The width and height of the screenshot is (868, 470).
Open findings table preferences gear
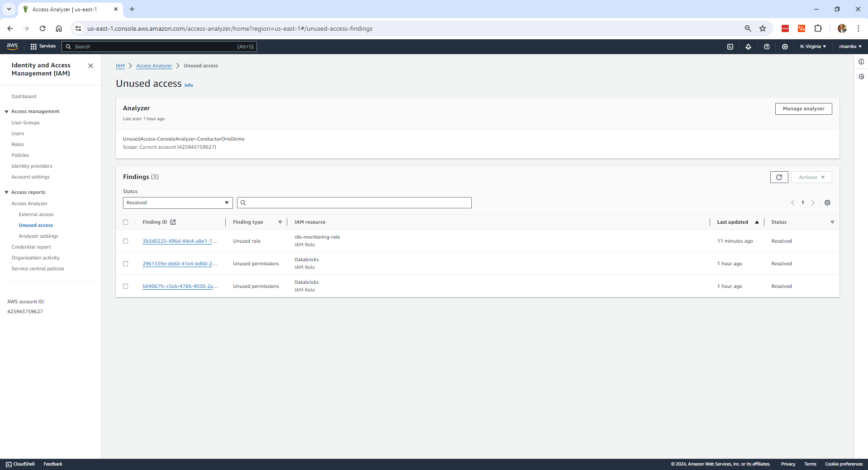click(x=827, y=203)
